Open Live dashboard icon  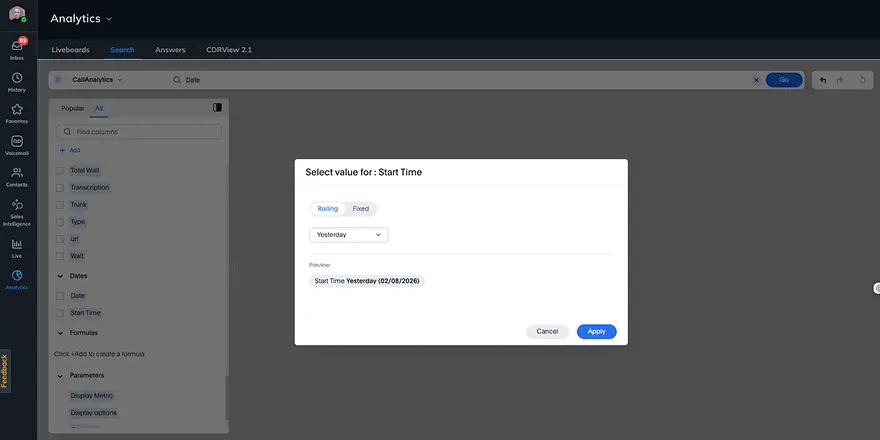coord(17,246)
